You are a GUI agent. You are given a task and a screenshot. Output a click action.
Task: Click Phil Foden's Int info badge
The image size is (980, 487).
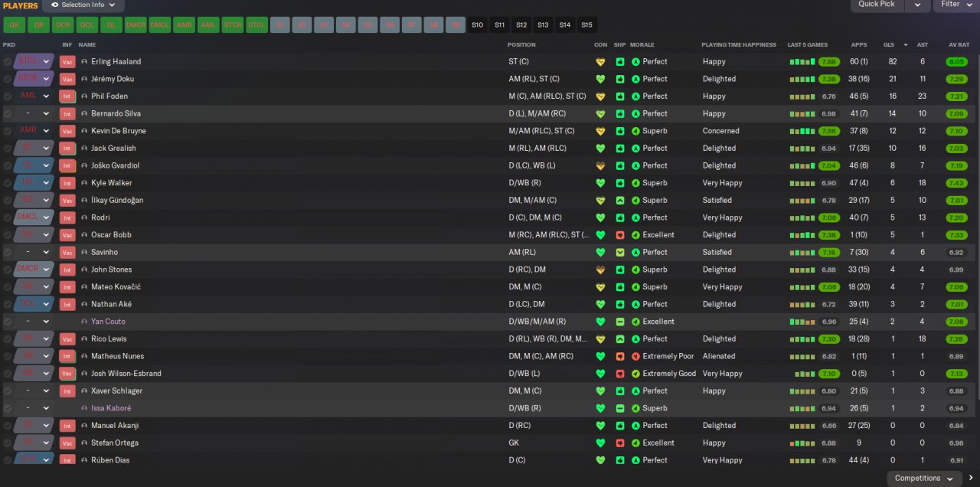(x=67, y=96)
